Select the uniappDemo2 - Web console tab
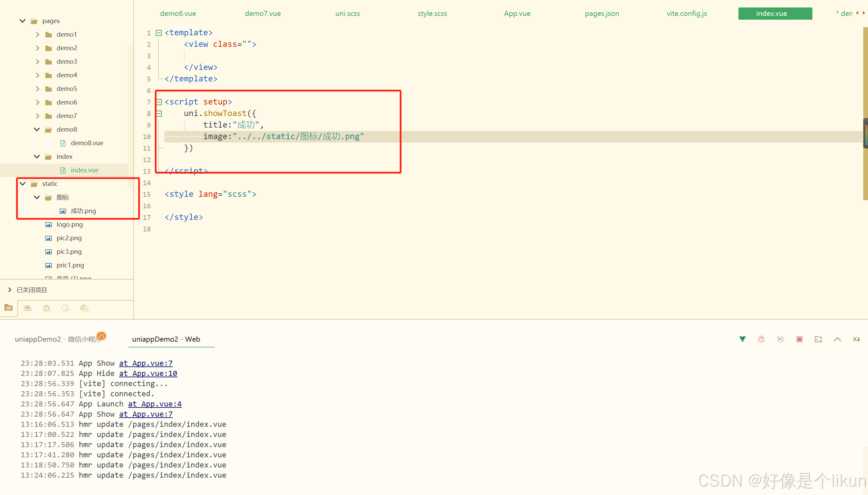 click(166, 339)
